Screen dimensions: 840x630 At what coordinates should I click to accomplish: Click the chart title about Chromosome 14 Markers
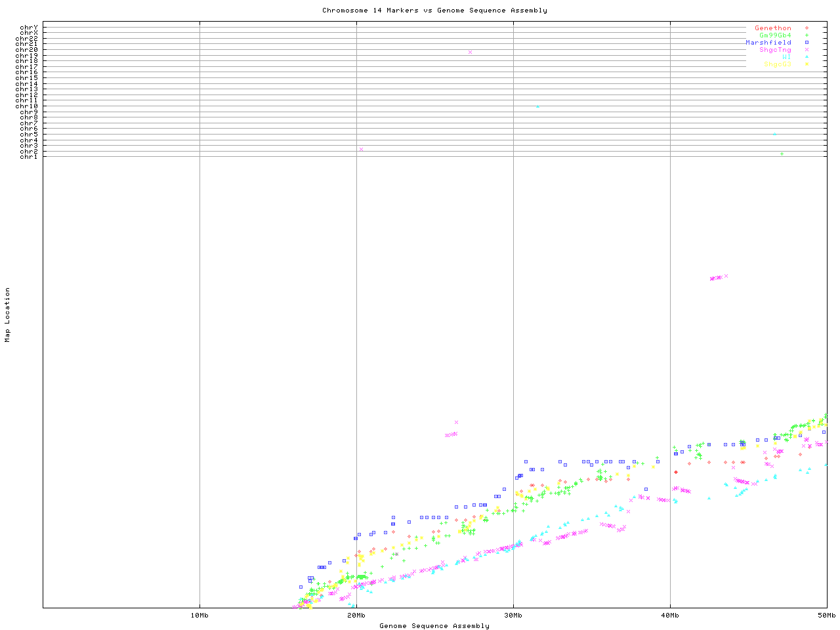click(434, 10)
